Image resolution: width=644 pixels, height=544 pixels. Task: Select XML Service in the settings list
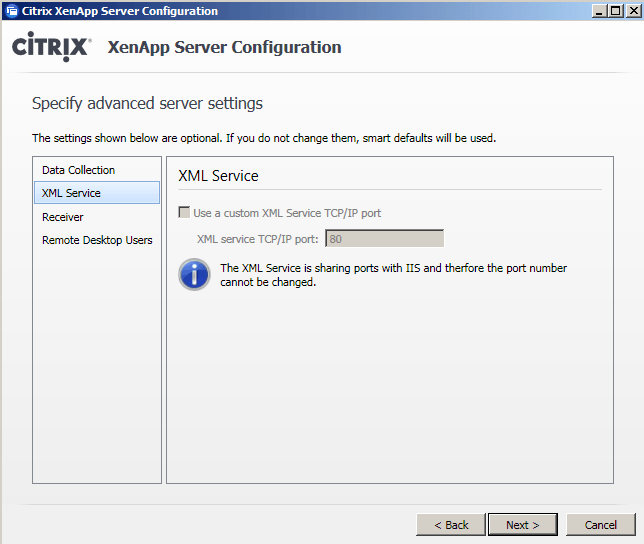[71, 193]
